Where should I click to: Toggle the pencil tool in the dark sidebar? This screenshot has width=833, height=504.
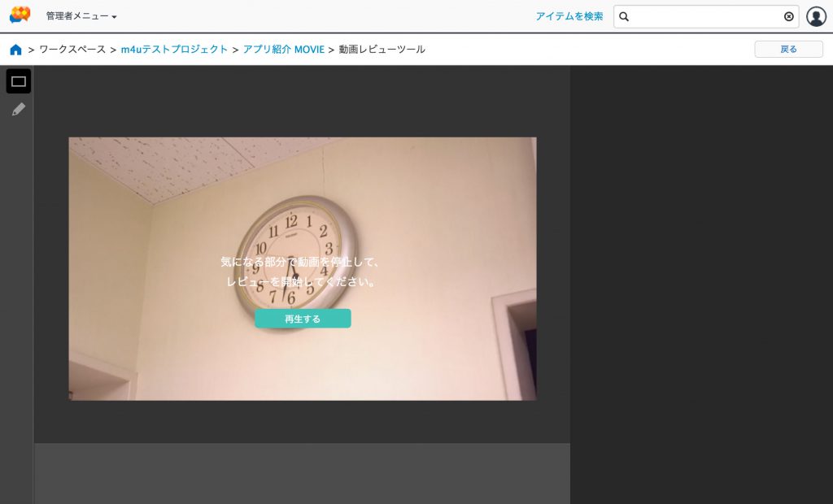pos(18,109)
